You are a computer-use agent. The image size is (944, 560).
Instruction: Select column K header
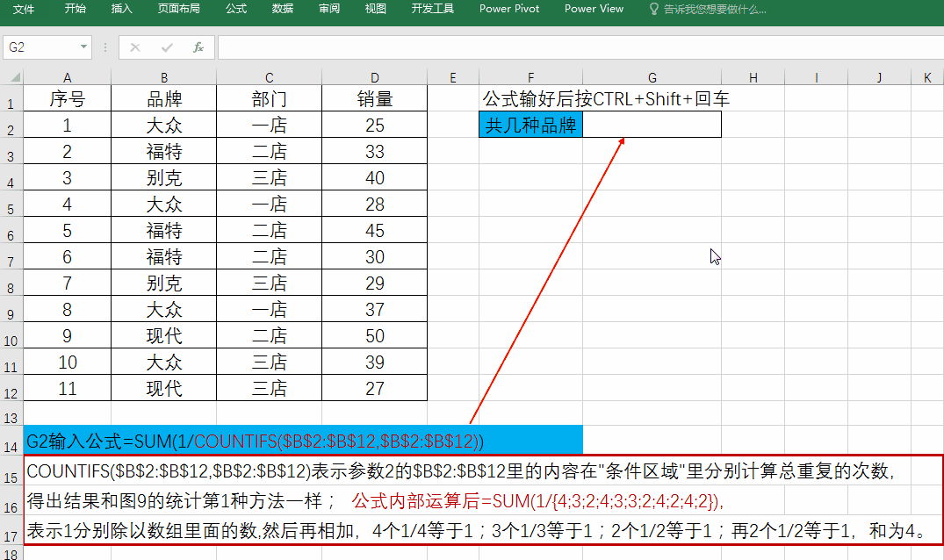point(927,77)
